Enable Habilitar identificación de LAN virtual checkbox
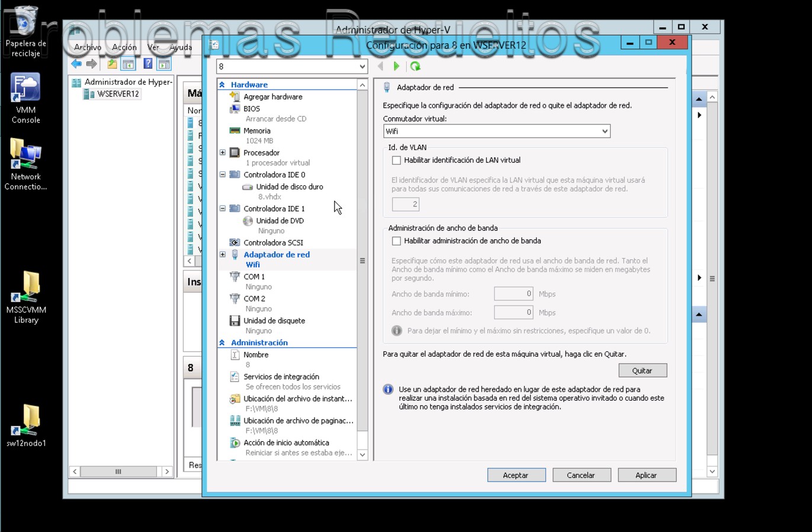 tap(396, 160)
